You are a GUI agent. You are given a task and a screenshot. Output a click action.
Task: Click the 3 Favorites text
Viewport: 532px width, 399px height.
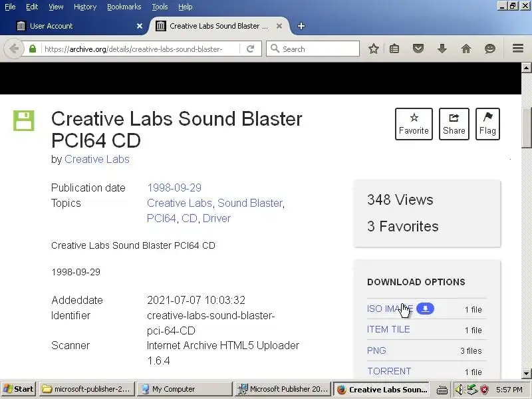(x=403, y=226)
